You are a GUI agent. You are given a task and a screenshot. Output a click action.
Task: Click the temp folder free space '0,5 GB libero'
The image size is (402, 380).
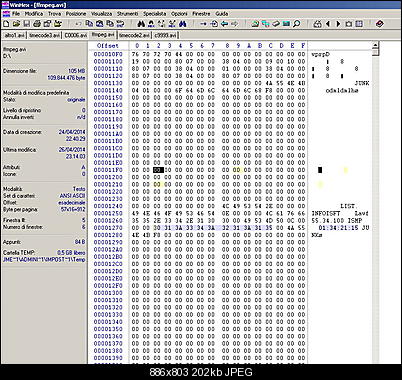point(71,253)
